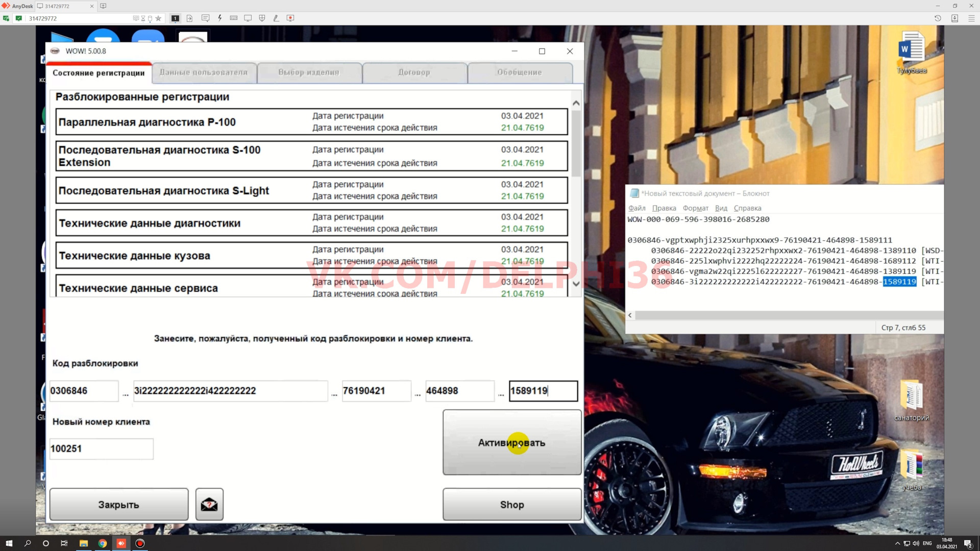Start session recording from the toolbar
The image size is (980, 551).
[290, 18]
